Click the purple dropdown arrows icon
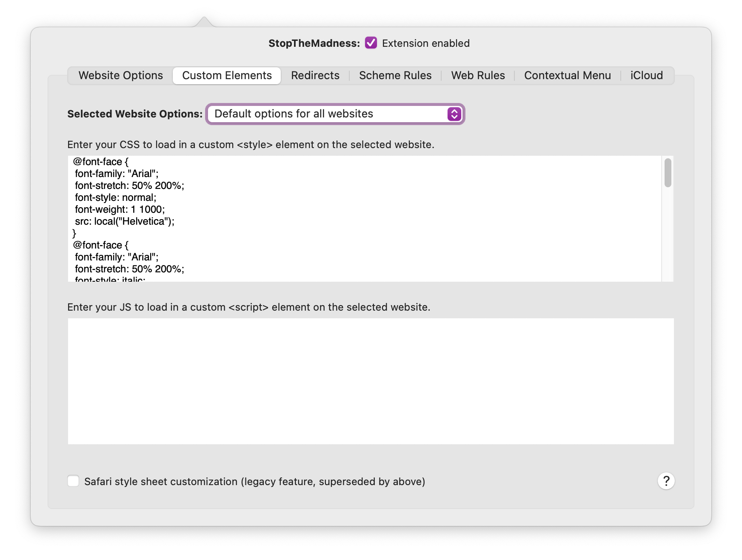Image resolution: width=742 pixels, height=560 pixels. pos(454,114)
